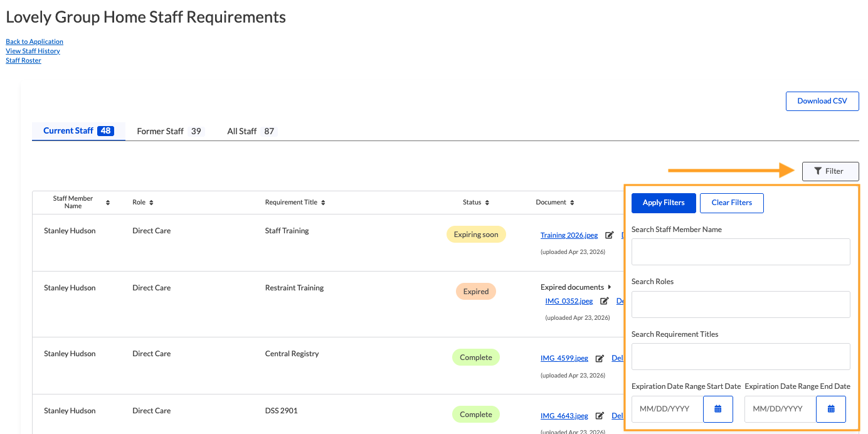Sort table by Status column arrows
868x434 pixels.
pyautogui.click(x=487, y=203)
